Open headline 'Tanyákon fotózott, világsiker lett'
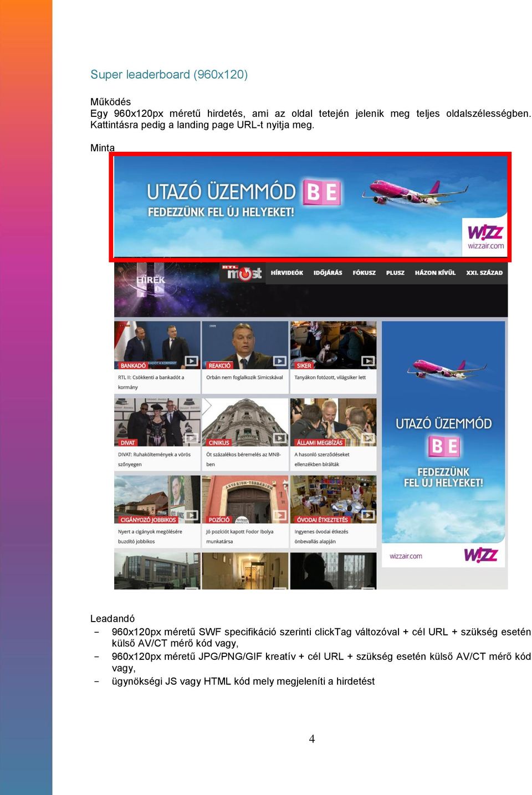Image resolution: width=532 pixels, height=795 pixels. tap(330, 377)
